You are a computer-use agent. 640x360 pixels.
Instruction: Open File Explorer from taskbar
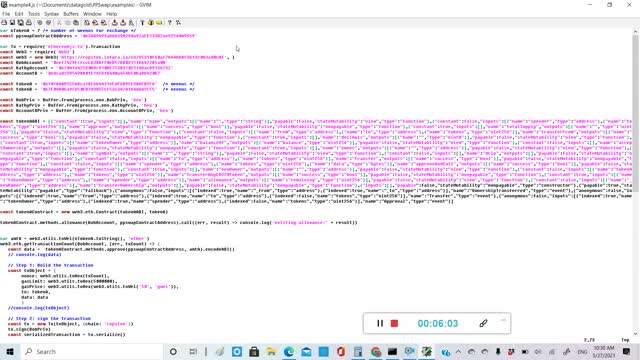(x=271, y=351)
